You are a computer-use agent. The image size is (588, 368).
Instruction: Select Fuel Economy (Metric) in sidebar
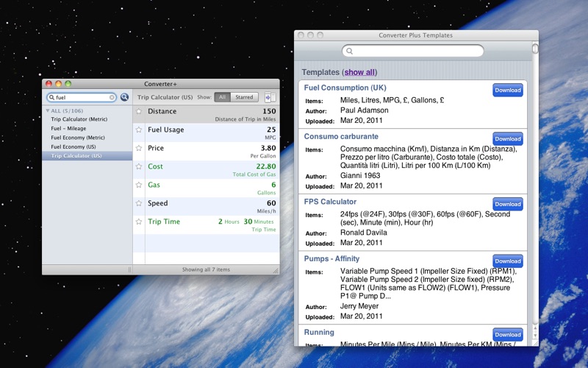click(x=78, y=138)
